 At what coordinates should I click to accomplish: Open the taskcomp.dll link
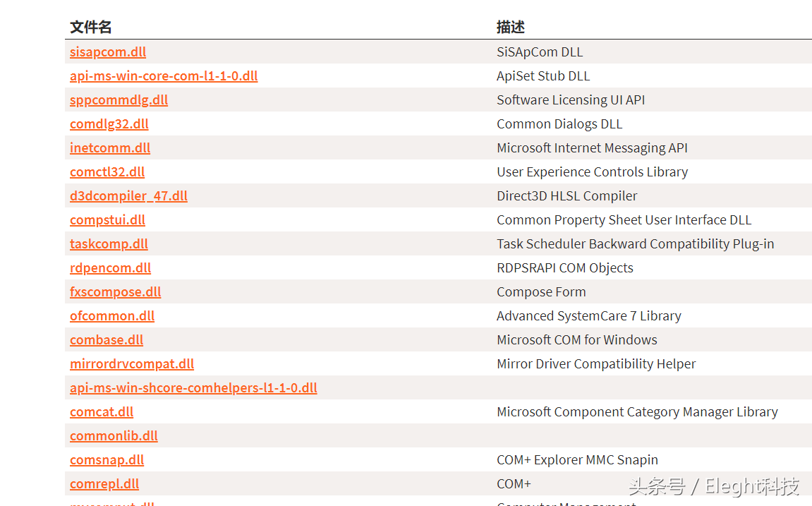[109, 244]
